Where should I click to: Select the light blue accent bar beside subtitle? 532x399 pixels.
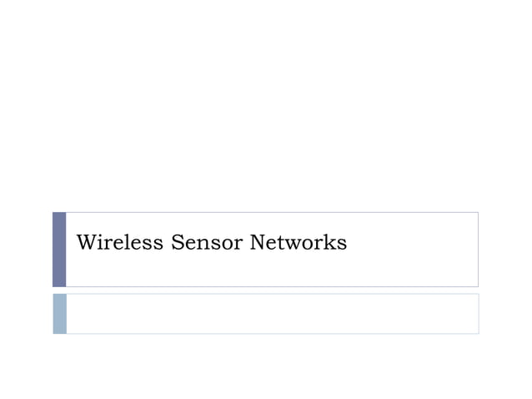click(x=59, y=313)
